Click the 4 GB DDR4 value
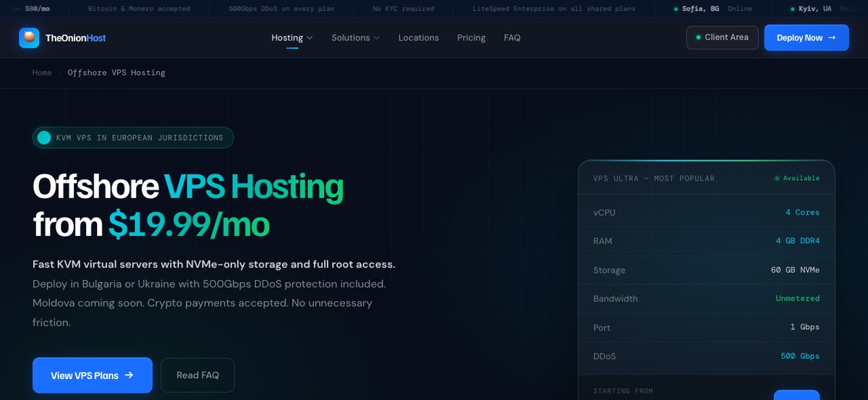The image size is (868, 400). point(798,241)
